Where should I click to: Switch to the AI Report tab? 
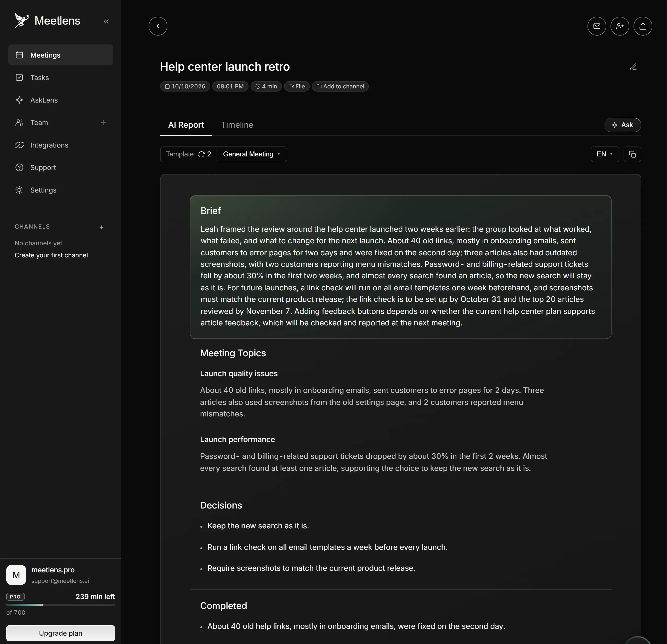(186, 125)
